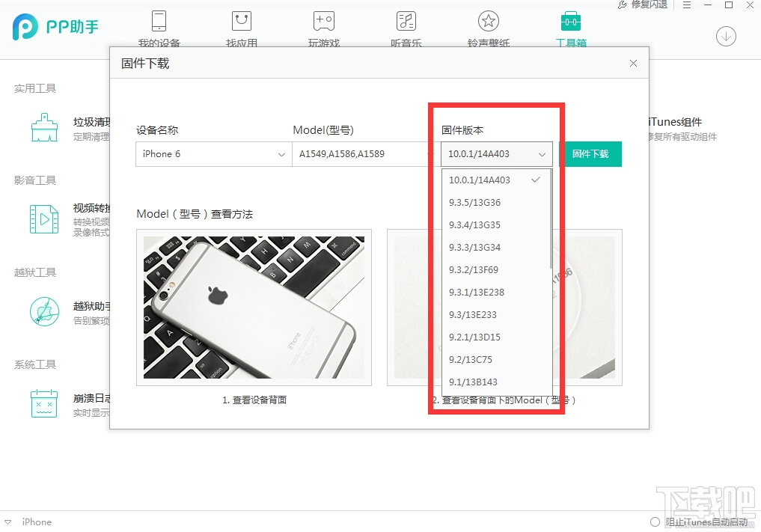761x532 pixels.
Task: Launch 垃圾清理 (Junk Cleaner) brush icon
Action: (x=43, y=127)
